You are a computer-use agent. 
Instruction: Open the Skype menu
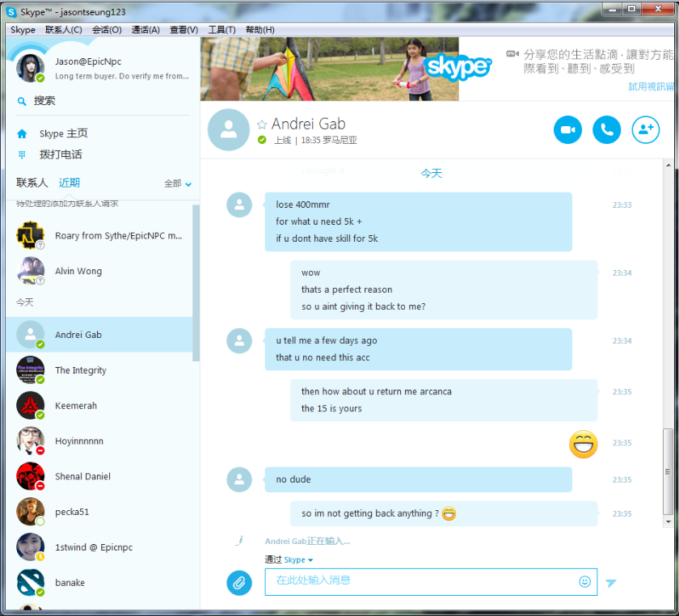tap(23, 30)
